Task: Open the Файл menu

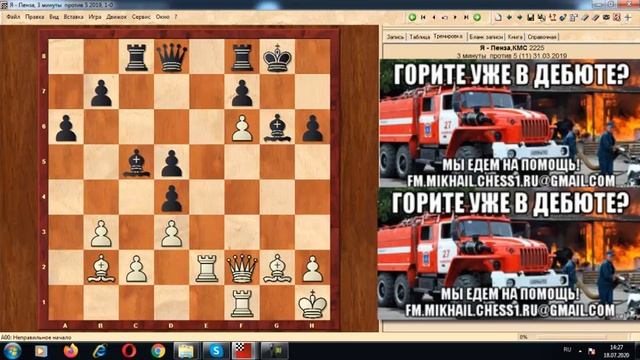Action: pyautogui.click(x=13, y=17)
